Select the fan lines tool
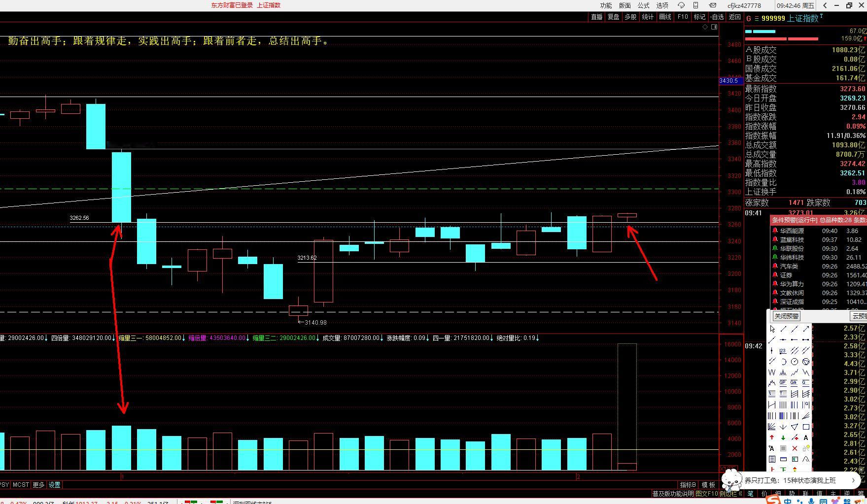This screenshot has height=504, width=867. [x=772, y=427]
